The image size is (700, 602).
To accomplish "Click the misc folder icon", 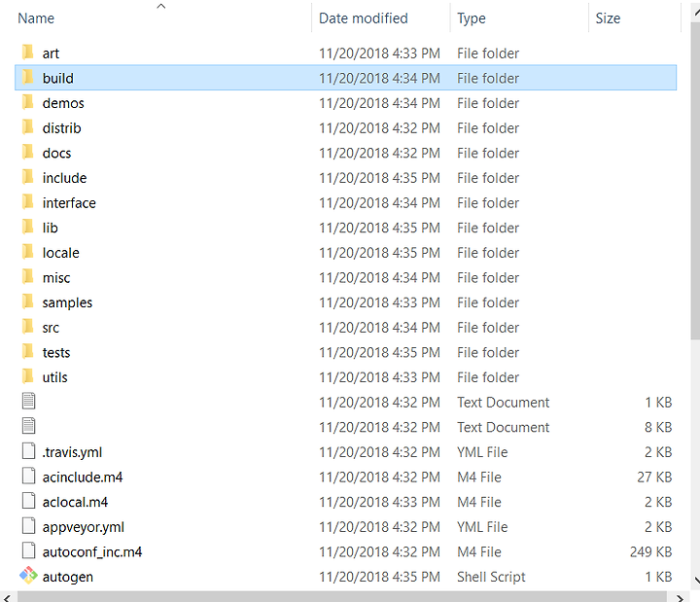I will [x=27, y=276].
